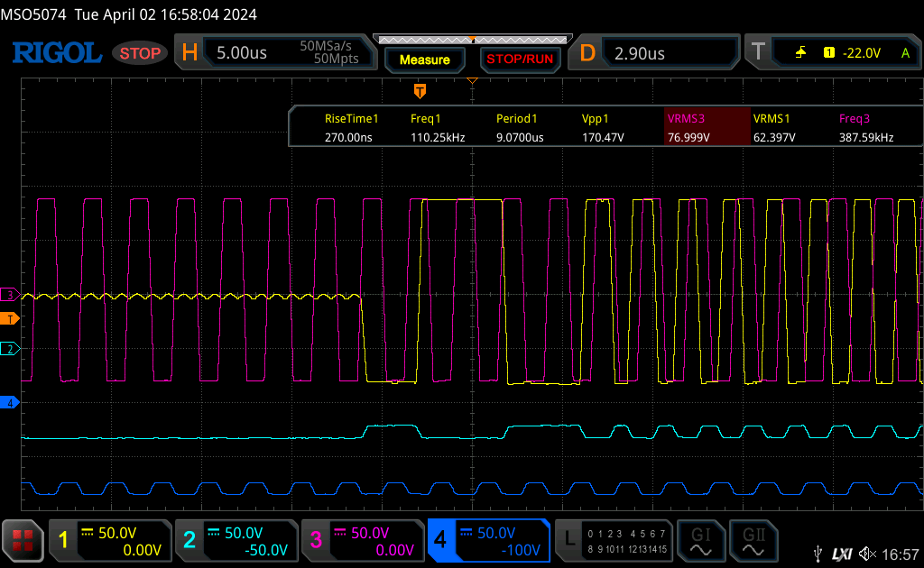Select 50MSa/s sample rate text

pos(325,46)
